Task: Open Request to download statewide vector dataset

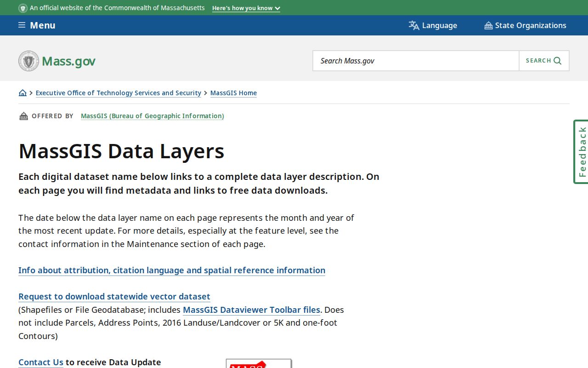Action: point(114,296)
